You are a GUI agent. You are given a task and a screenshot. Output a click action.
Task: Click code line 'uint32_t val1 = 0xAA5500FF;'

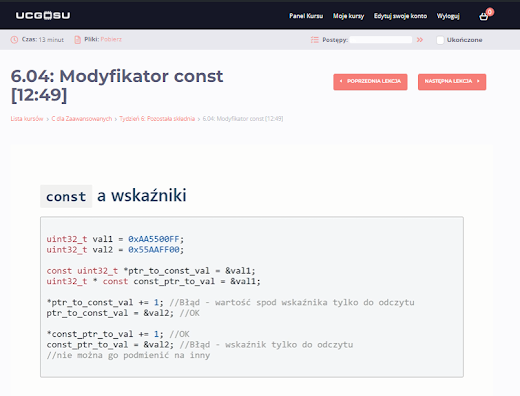click(x=115, y=239)
